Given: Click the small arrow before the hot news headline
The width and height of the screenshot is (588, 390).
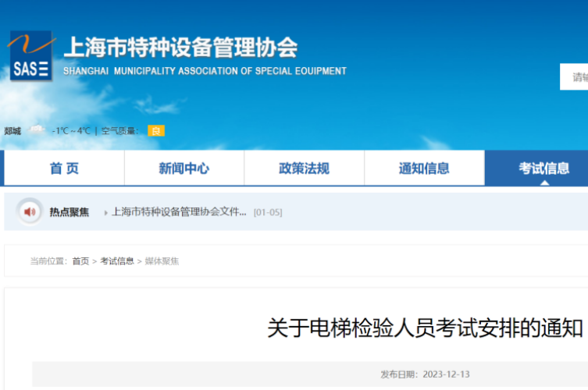Looking at the screenshot, I should pos(105,212).
